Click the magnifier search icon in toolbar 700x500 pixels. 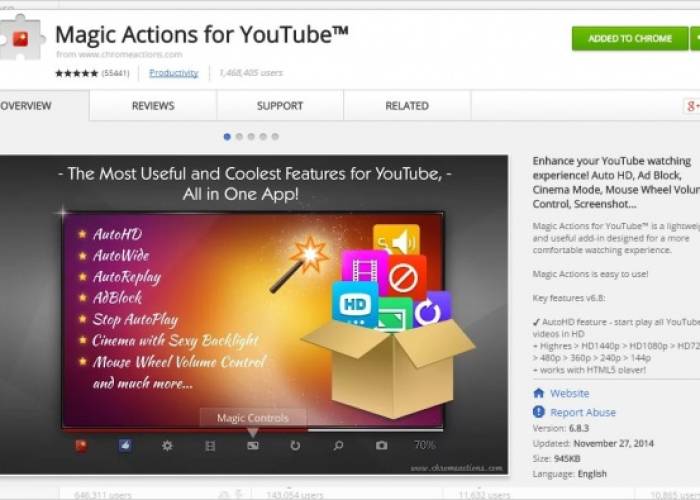(338, 446)
